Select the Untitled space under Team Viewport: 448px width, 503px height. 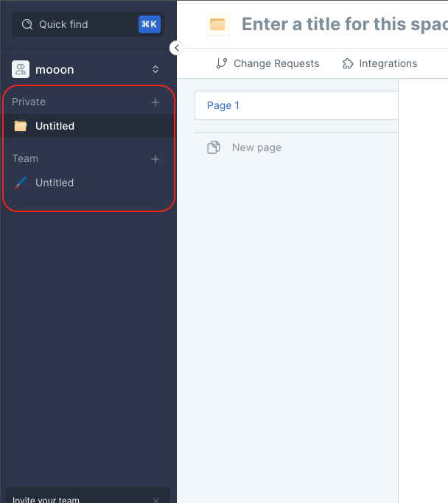(x=88, y=183)
